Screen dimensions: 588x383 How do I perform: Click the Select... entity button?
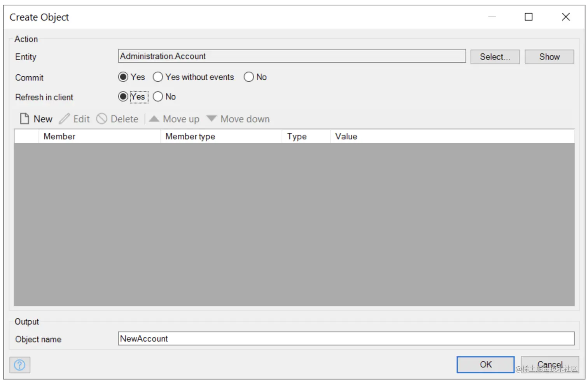pos(495,57)
